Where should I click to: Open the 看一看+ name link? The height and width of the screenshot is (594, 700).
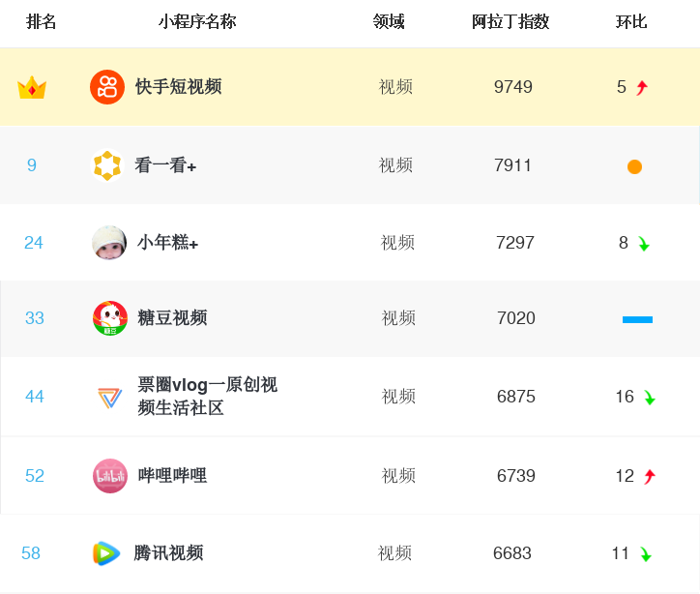tap(165, 165)
